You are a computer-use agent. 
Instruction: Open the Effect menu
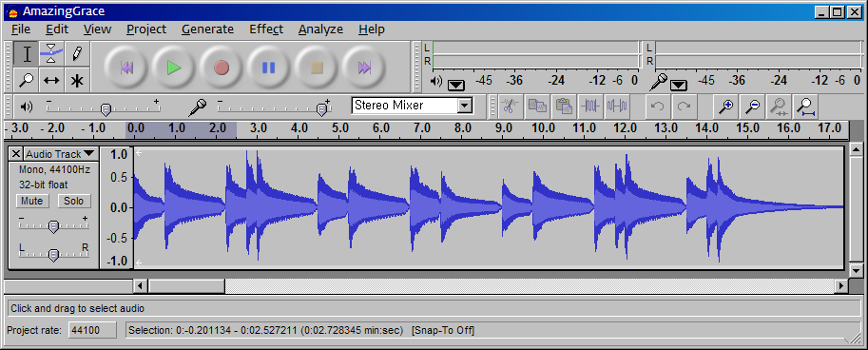tap(266, 29)
